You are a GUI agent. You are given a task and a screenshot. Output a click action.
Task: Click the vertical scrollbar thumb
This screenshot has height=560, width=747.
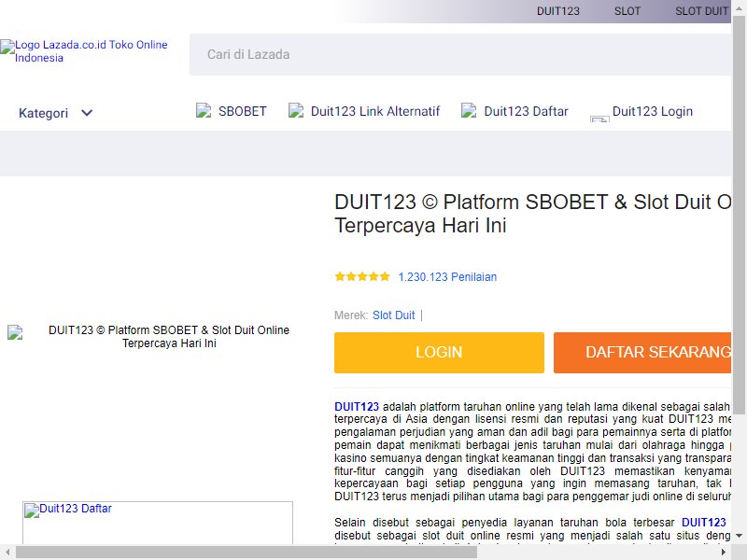(739, 215)
